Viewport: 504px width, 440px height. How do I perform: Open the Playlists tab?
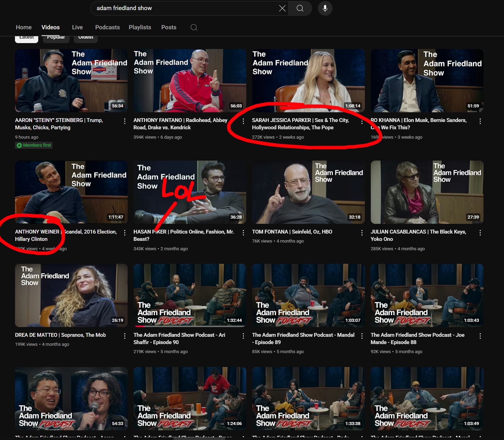140,27
